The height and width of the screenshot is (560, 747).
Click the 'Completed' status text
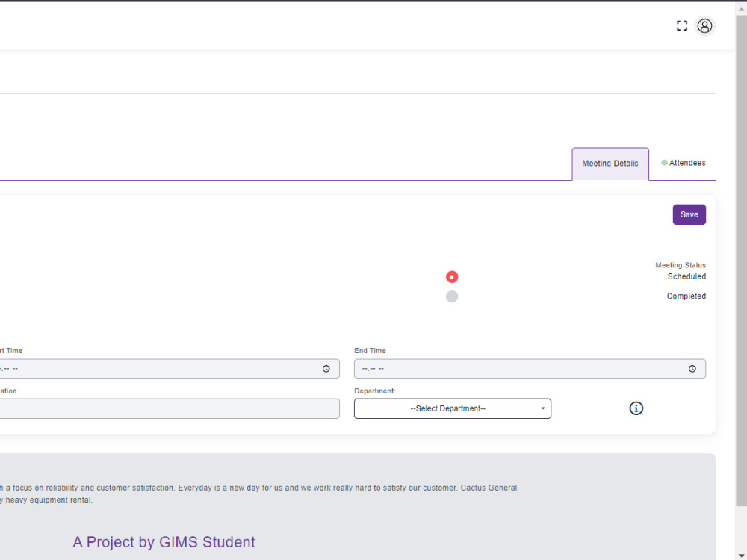point(686,296)
